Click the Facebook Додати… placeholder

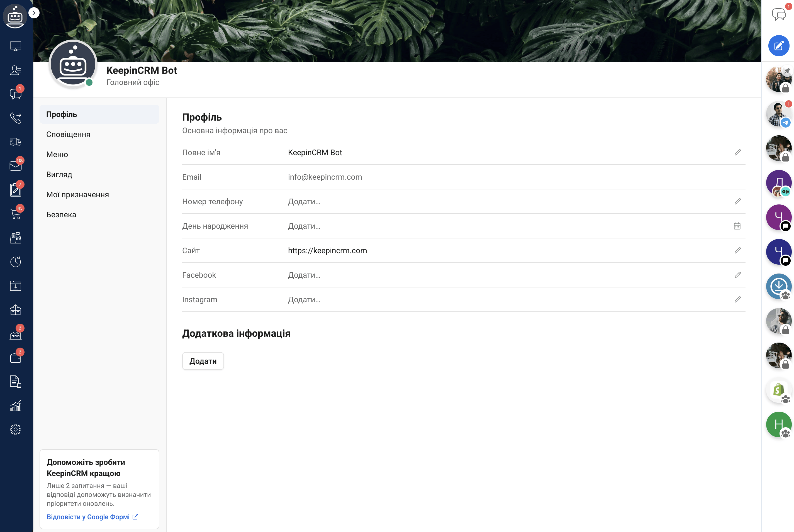(x=304, y=275)
